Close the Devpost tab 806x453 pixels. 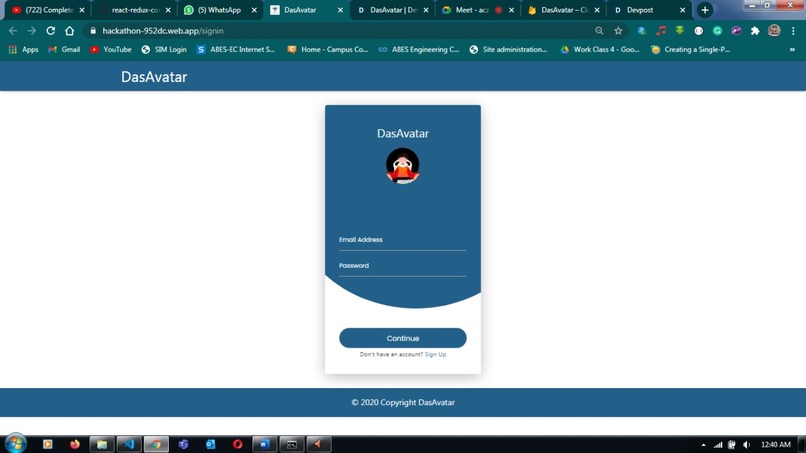(682, 10)
